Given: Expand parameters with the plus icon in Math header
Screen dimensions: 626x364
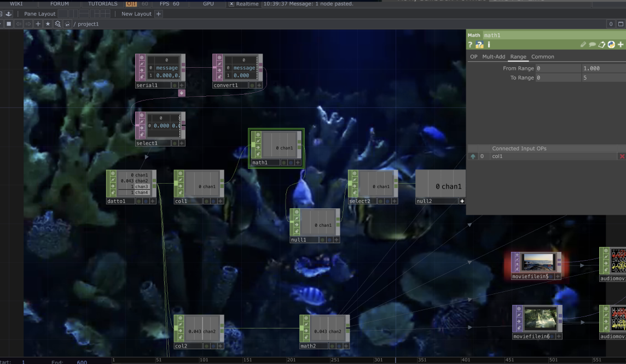Looking at the screenshot, I should (621, 45).
